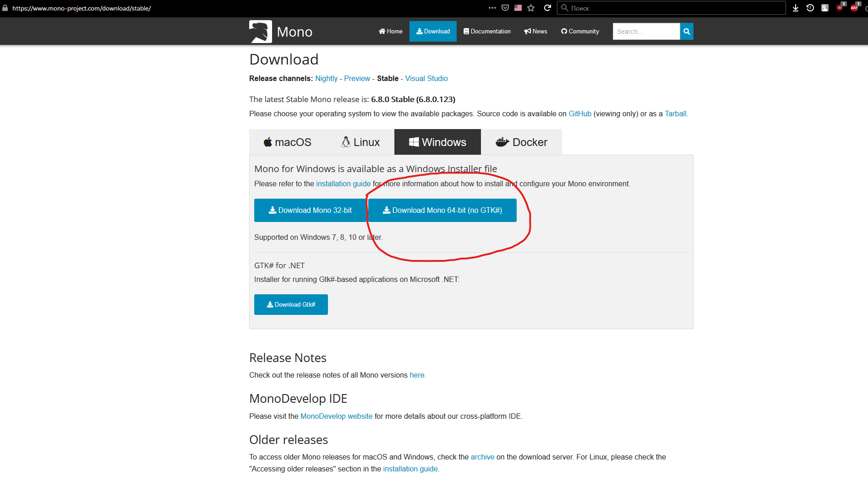
Task: Click the 'Release Notes' heading
Action: (x=288, y=358)
